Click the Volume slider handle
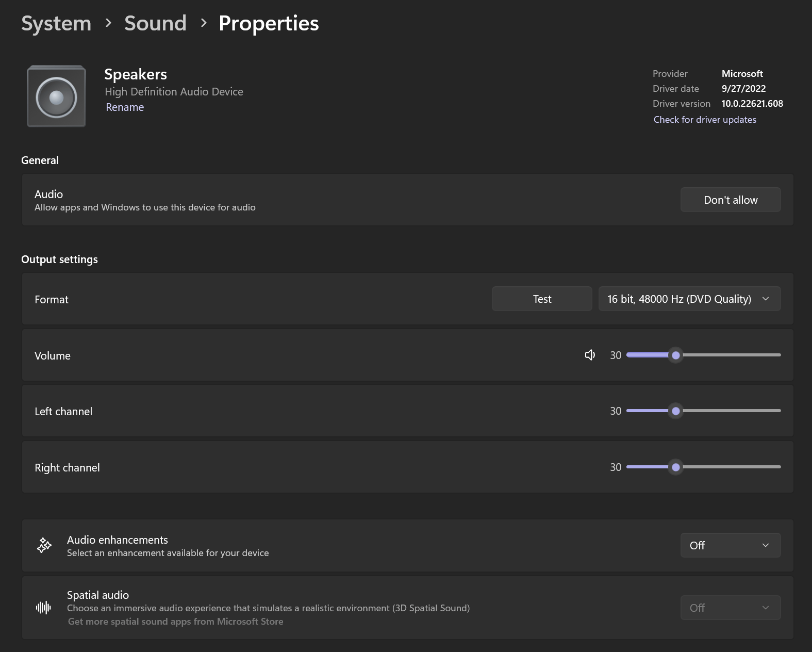The width and height of the screenshot is (812, 652). pyautogui.click(x=675, y=355)
